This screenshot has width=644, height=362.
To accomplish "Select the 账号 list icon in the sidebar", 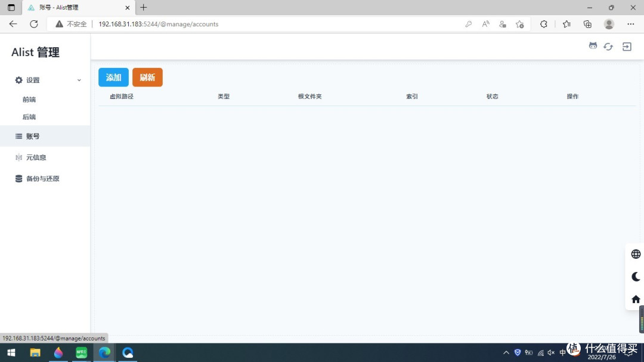I will [x=18, y=136].
